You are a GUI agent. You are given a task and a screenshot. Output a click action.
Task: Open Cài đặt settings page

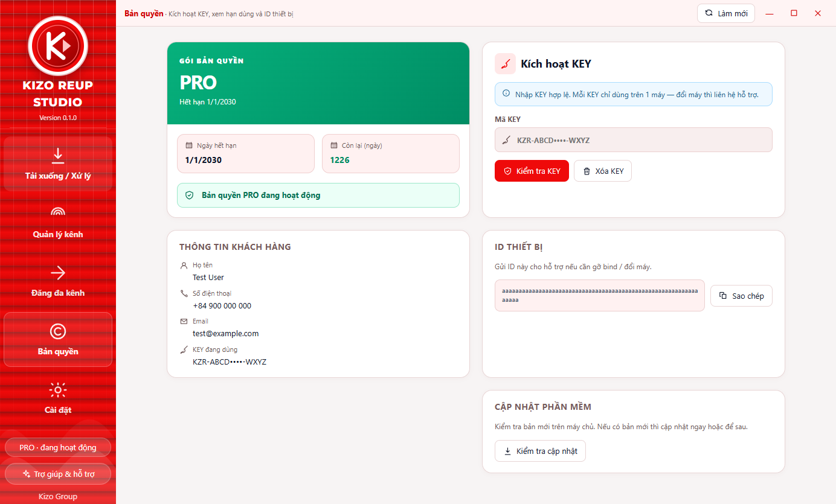click(58, 398)
